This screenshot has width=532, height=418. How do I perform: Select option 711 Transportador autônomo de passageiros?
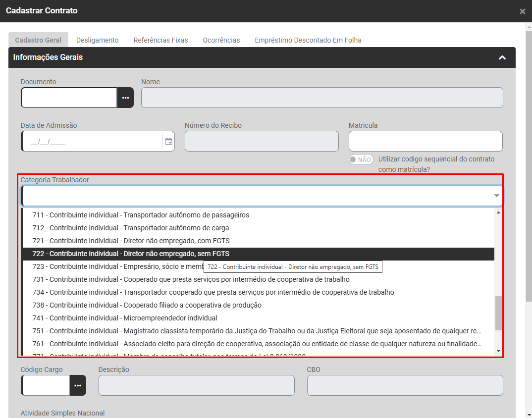pyautogui.click(x=141, y=215)
